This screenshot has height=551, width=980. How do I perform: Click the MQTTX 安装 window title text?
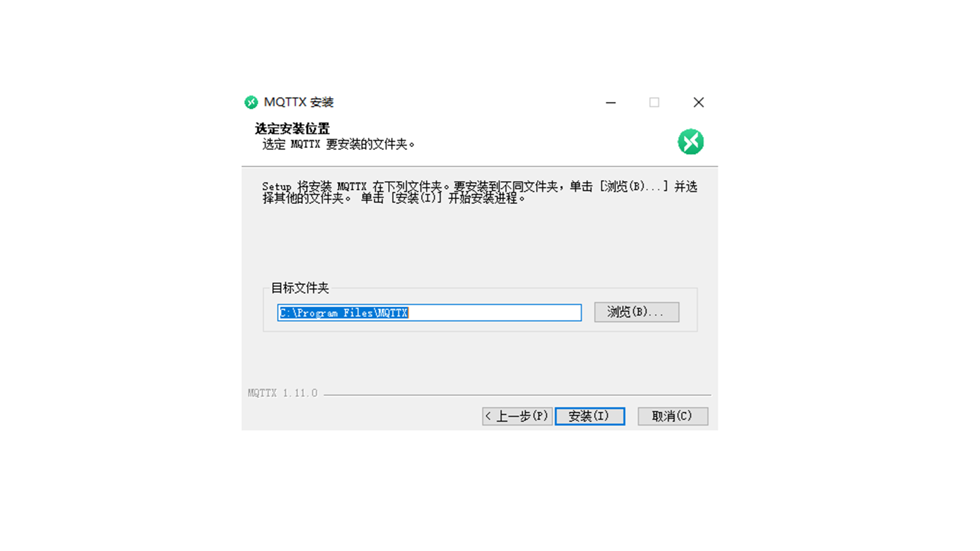click(x=299, y=103)
